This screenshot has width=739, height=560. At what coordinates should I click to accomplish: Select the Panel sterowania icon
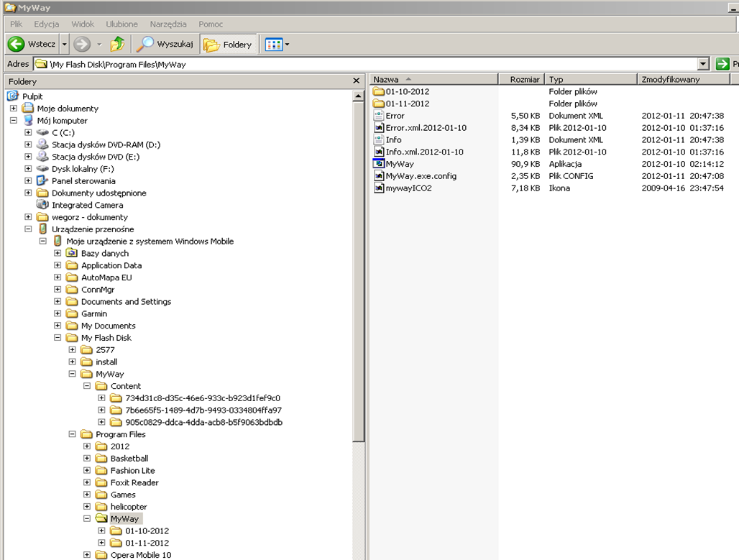[x=43, y=180]
